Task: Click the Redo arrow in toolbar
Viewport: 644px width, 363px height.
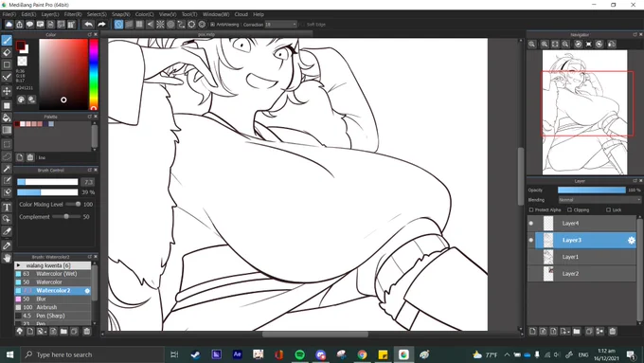Action: click(101, 25)
